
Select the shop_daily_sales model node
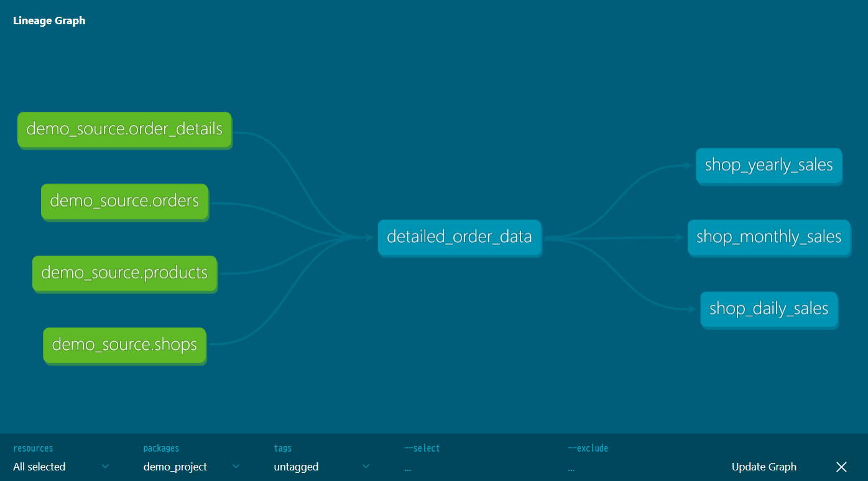[x=769, y=309]
